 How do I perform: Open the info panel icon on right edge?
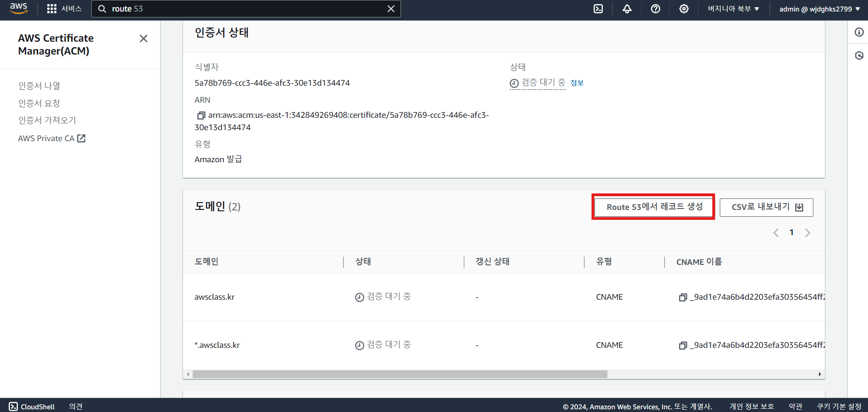(859, 32)
